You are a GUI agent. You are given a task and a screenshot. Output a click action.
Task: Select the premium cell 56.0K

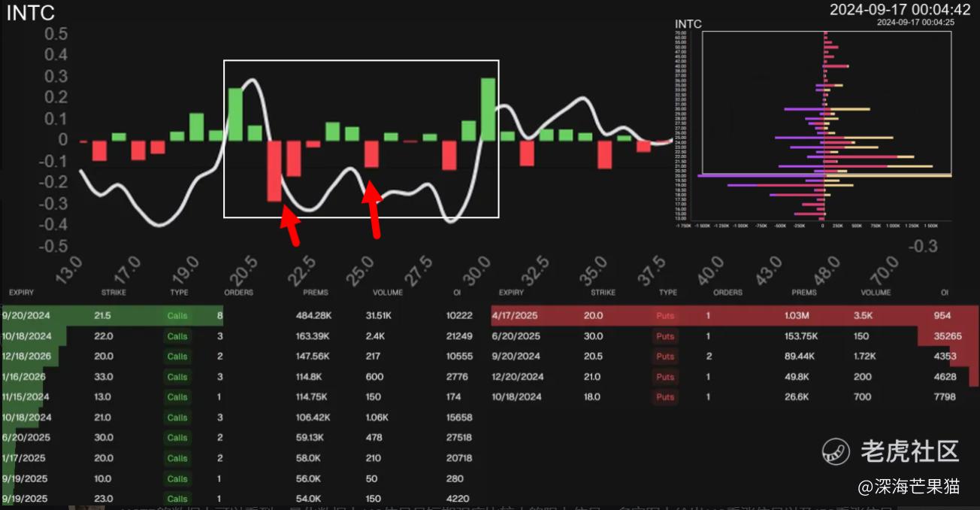pyautogui.click(x=310, y=478)
